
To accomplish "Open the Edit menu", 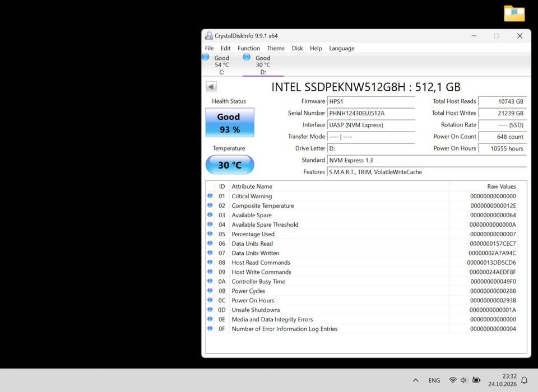I will pyautogui.click(x=225, y=48).
